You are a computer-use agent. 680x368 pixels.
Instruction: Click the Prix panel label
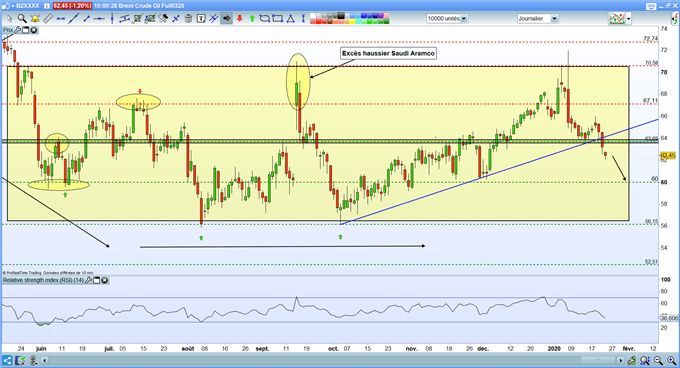click(8, 30)
